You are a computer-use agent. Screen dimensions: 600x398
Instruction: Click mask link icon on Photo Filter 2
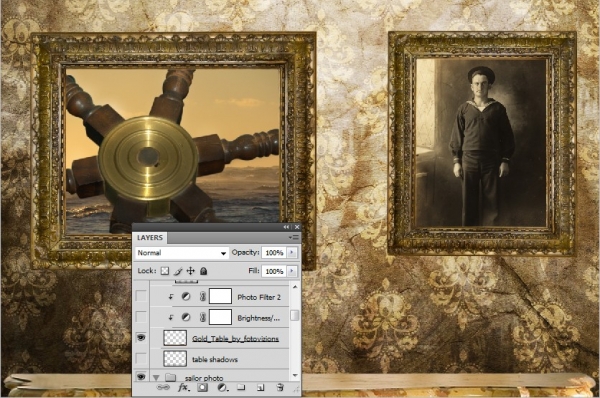[203, 297]
